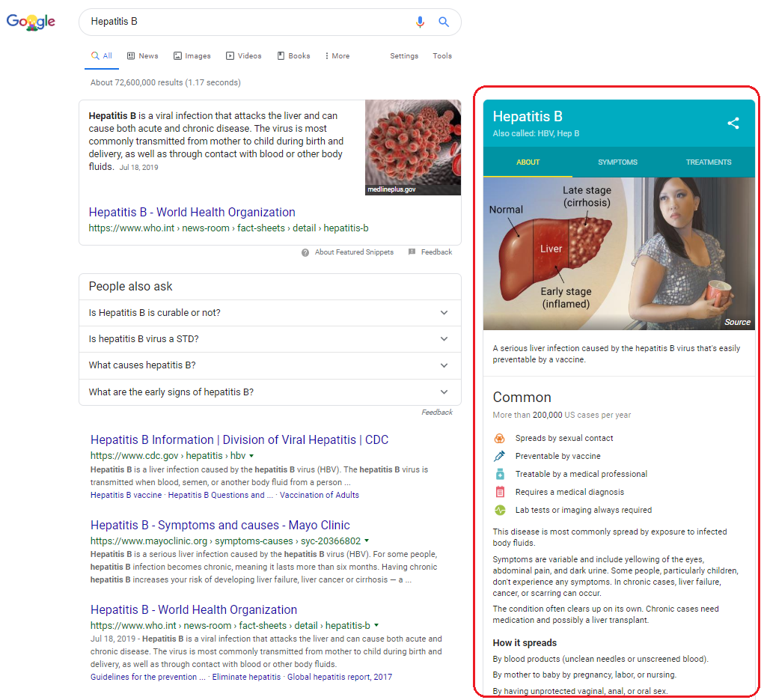This screenshot has width=764, height=700.
Task: Select the ABOUT tab in knowledge panel
Action: [x=528, y=162]
